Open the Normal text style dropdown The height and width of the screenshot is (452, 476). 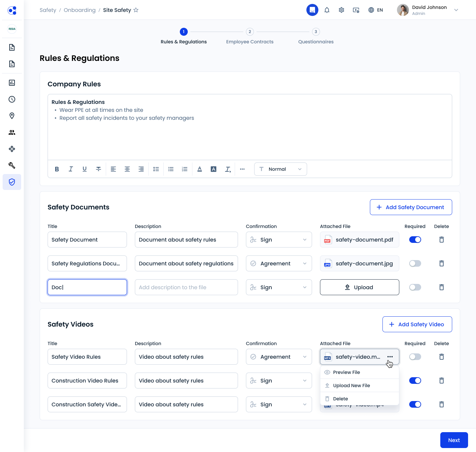281,169
